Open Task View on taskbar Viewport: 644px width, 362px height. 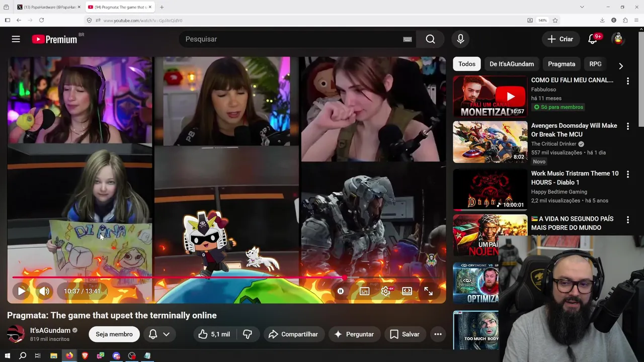[38, 356]
